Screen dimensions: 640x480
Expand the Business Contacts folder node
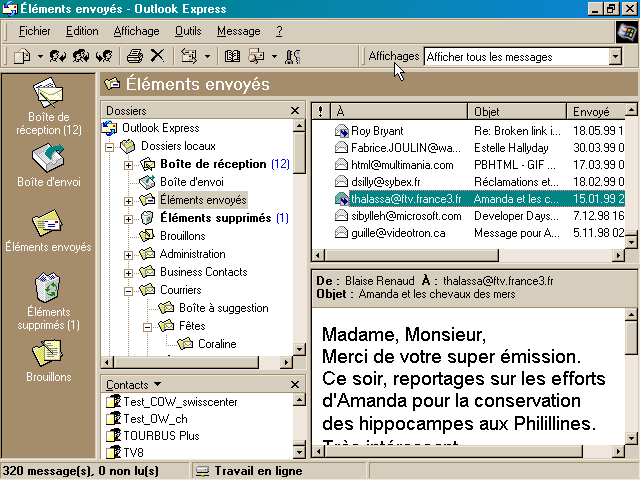coord(128,273)
